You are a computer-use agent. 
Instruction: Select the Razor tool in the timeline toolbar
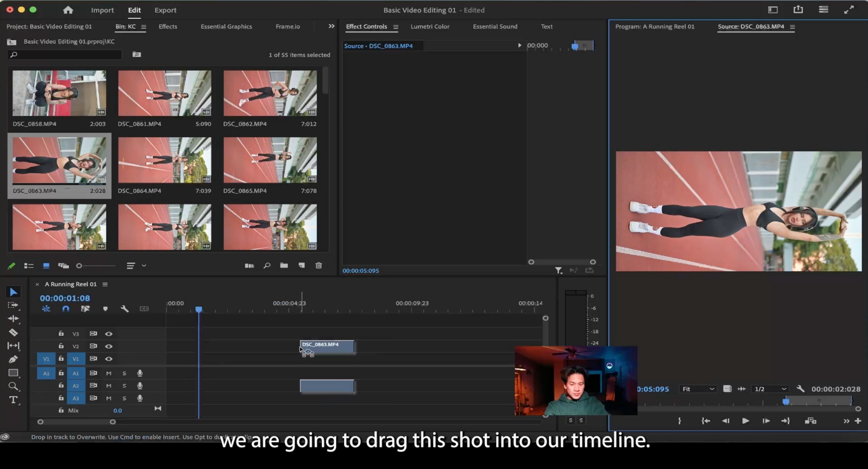click(x=13, y=333)
